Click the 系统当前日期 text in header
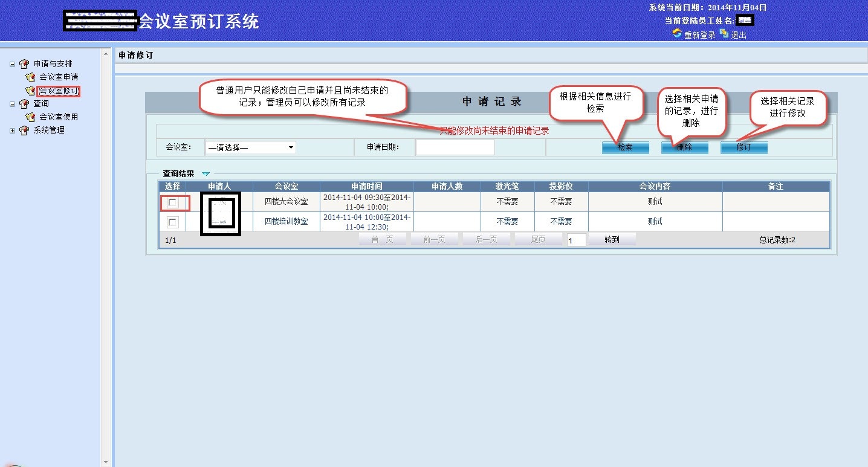Screen dimensions: 868x467 coord(708,8)
